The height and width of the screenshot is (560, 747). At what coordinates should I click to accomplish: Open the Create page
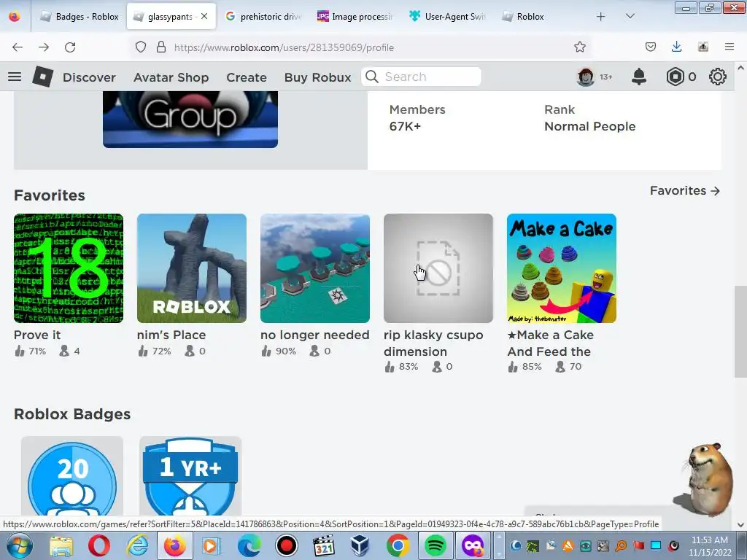pyautogui.click(x=247, y=77)
